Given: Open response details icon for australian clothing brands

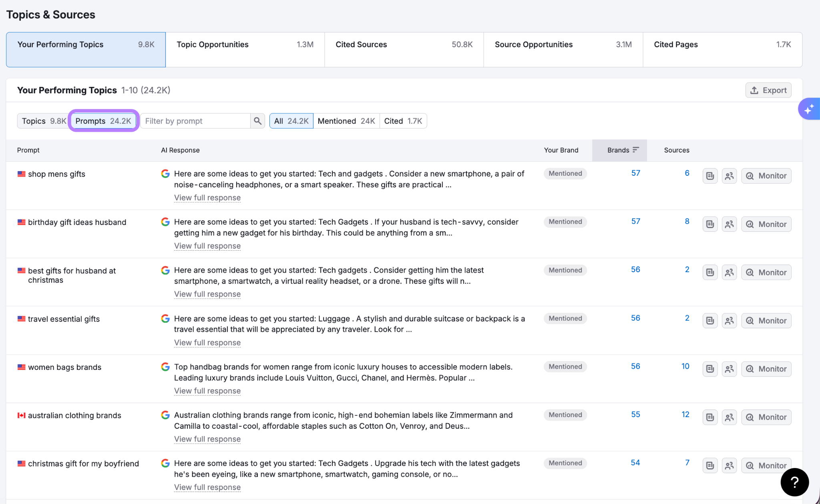Looking at the screenshot, I should [710, 417].
